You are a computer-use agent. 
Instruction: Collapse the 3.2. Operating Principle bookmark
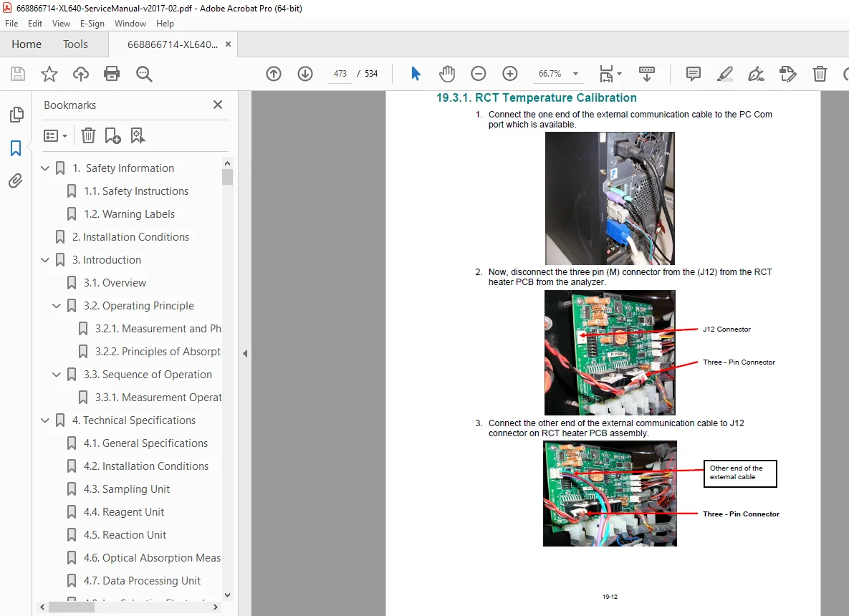click(x=57, y=306)
